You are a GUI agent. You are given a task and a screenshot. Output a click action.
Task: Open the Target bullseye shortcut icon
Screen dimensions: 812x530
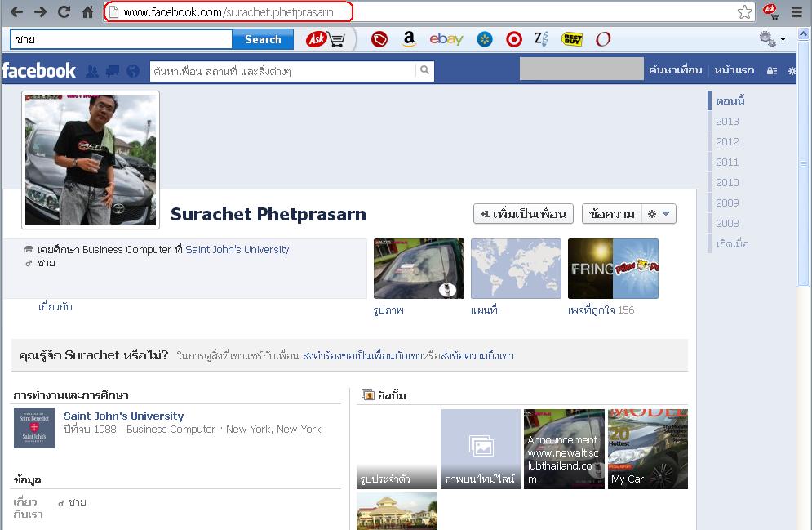[x=513, y=39]
